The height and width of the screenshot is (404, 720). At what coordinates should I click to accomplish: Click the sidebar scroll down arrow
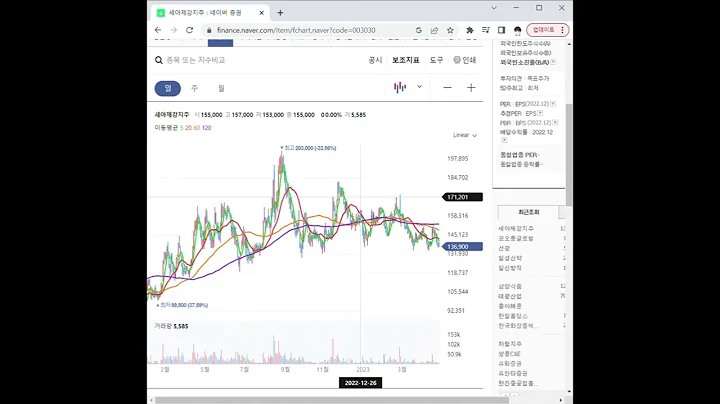pyautogui.click(x=569, y=392)
